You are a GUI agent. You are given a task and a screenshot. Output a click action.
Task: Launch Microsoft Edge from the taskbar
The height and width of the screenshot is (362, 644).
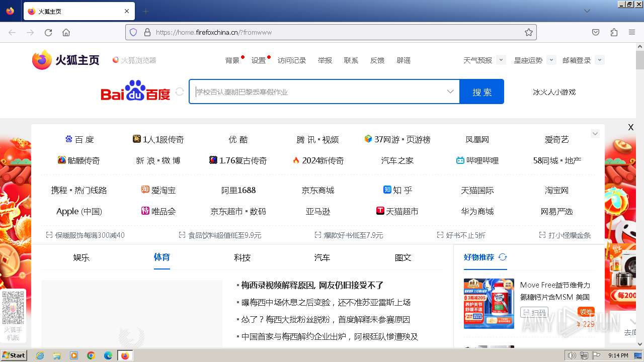(108, 355)
